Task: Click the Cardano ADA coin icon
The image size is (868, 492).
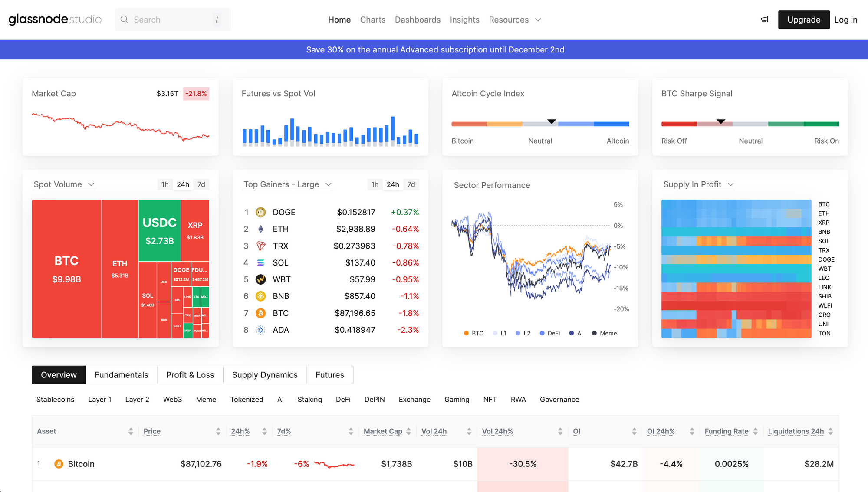Action: click(x=260, y=330)
